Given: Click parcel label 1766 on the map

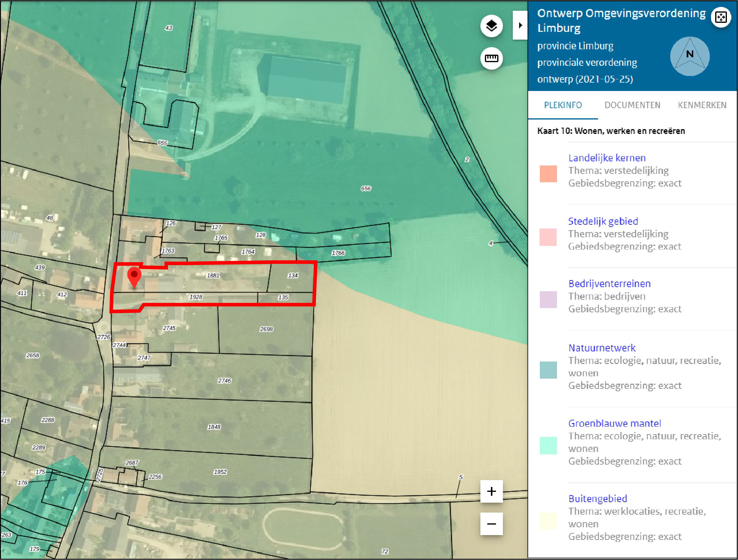Looking at the screenshot, I should [338, 253].
